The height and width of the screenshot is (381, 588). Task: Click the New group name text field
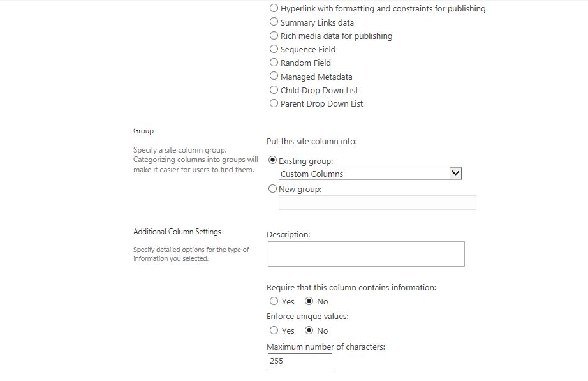pos(378,203)
